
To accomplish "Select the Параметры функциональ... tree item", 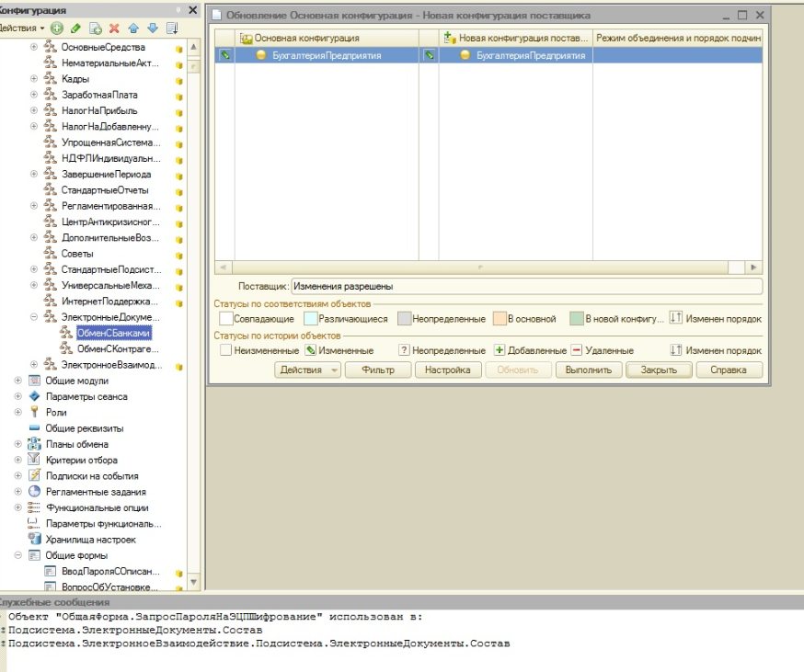I will coord(104,523).
